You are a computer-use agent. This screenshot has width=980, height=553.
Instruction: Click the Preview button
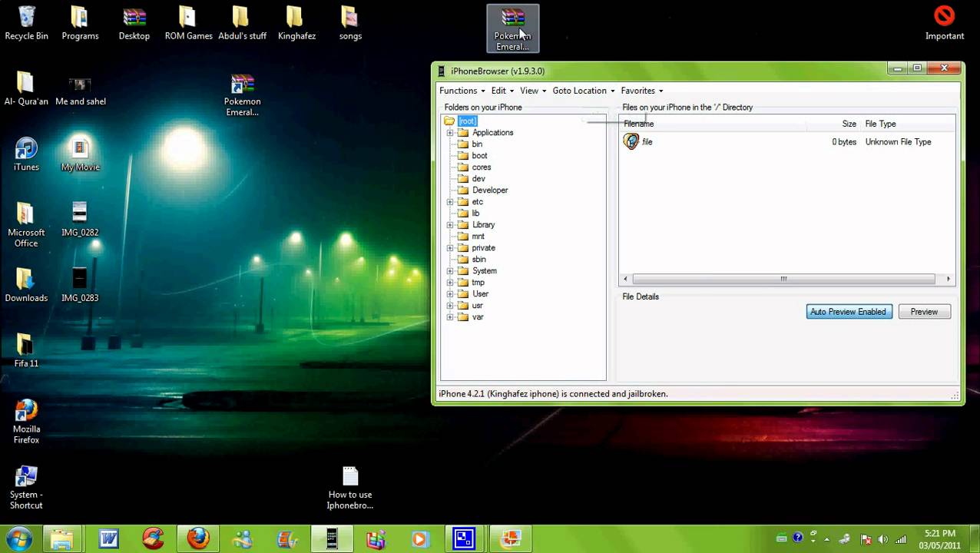(x=924, y=312)
